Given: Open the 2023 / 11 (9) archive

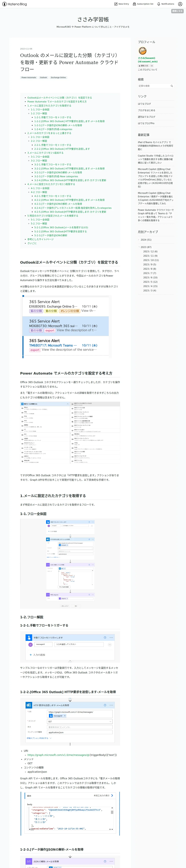Looking at the screenshot, I should (x=150, y=256).
